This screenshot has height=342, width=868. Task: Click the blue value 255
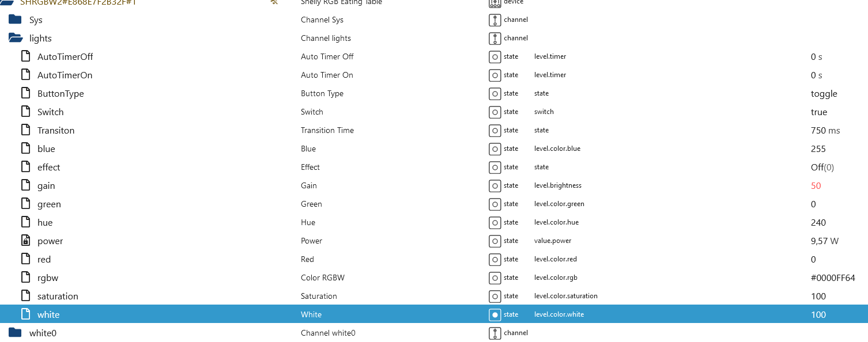(x=818, y=149)
